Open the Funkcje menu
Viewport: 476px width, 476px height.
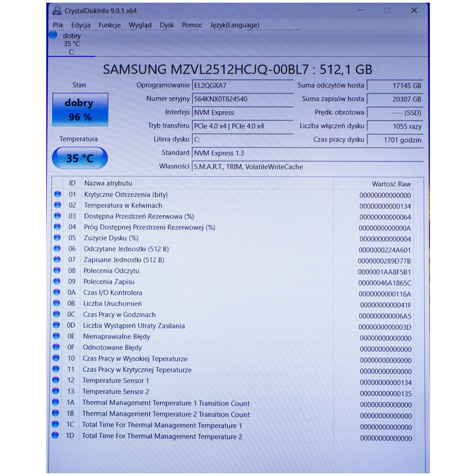109,25
